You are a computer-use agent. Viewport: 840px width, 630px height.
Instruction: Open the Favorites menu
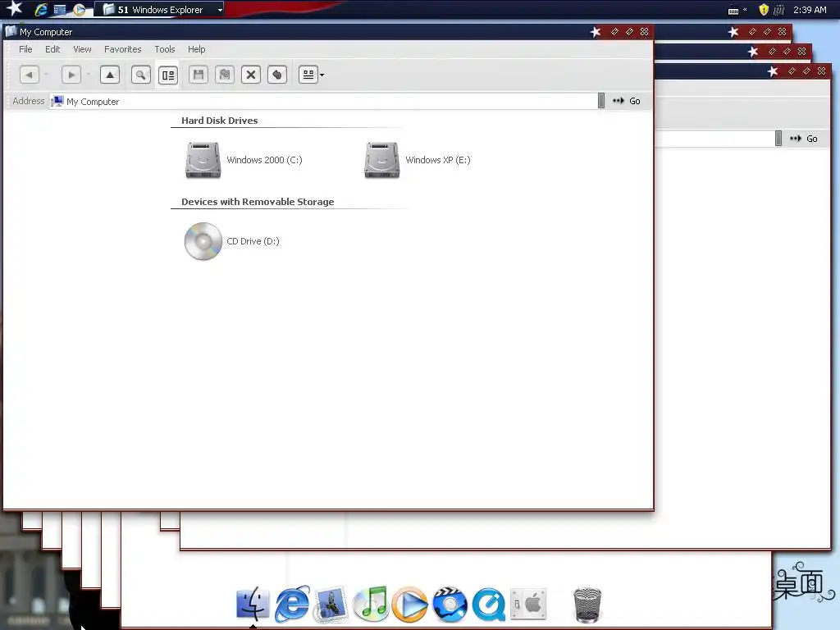[x=123, y=49]
